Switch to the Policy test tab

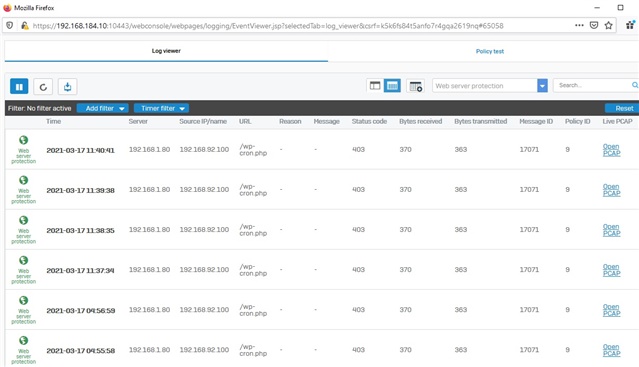pyautogui.click(x=490, y=51)
